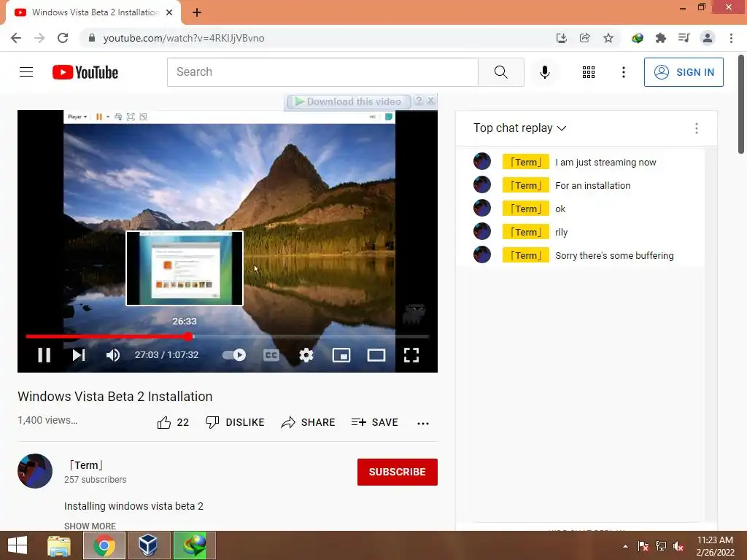Open the SHARE dialog
This screenshot has width=747, height=560.
[x=309, y=422]
